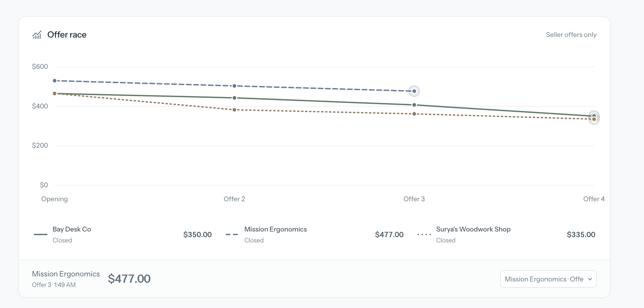The image size is (644, 308).
Task: Click the Opening axis label
Action: 55,199
